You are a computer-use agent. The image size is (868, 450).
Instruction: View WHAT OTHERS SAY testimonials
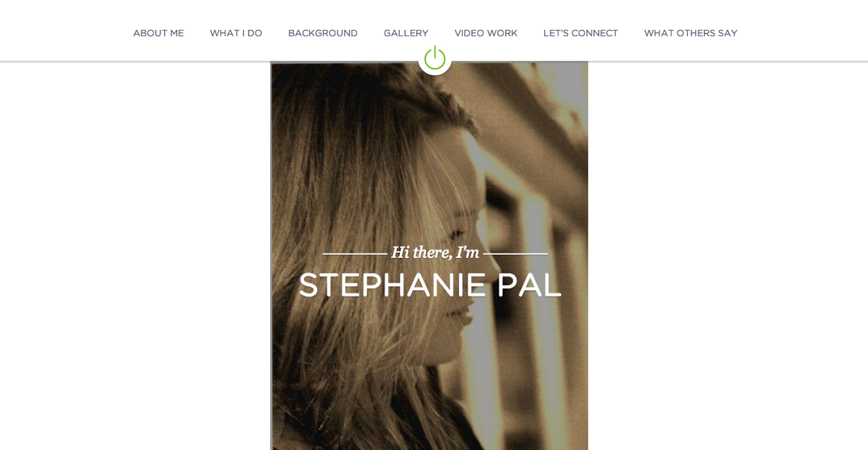(x=690, y=33)
